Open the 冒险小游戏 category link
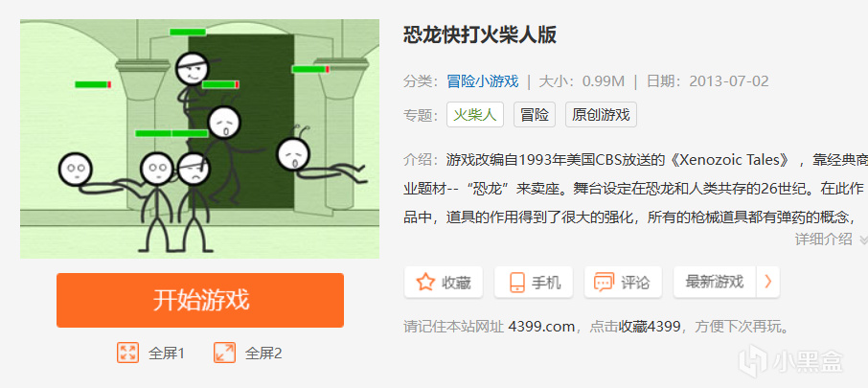The width and height of the screenshot is (868, 388). click(x=483, y=81)
